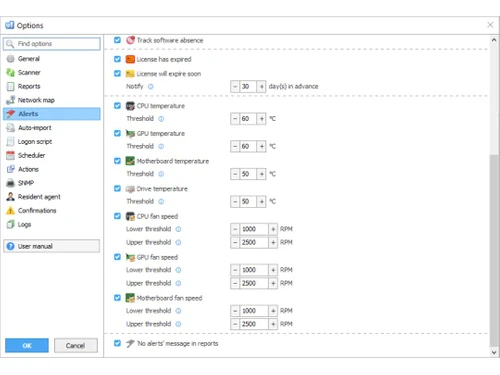Go to Reports settings
500x375 pixels.
tap(52, 86)
